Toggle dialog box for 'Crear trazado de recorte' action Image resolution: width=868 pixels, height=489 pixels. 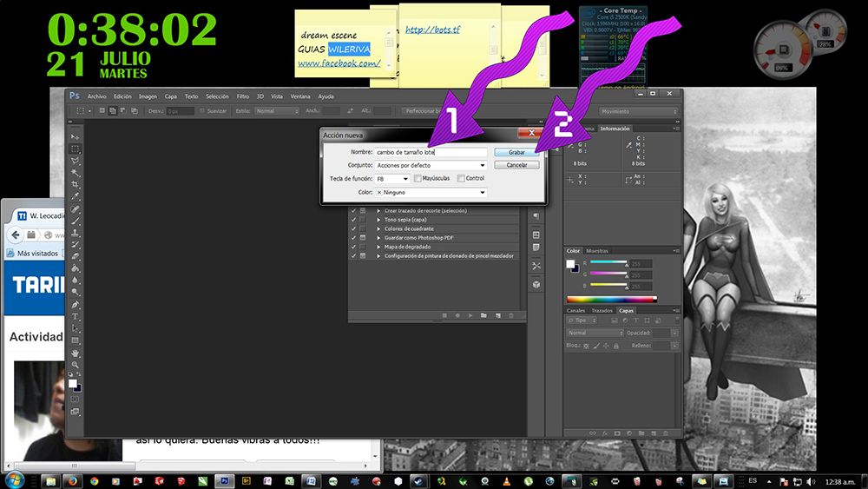pos(363,211)
